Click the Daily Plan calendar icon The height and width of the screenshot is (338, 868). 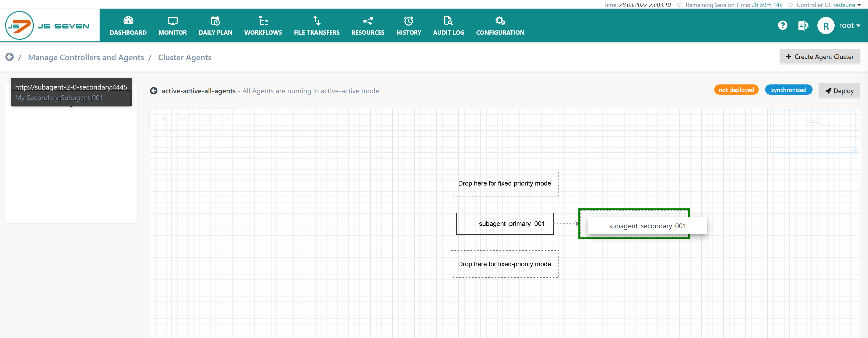click(x=215, y=20)
